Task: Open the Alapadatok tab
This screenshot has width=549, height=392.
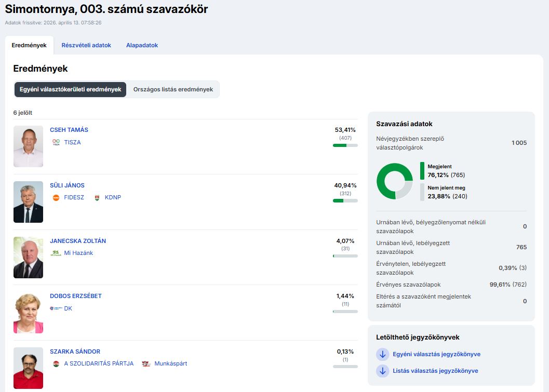Action: pyautogui.click(x=142, y=45)
